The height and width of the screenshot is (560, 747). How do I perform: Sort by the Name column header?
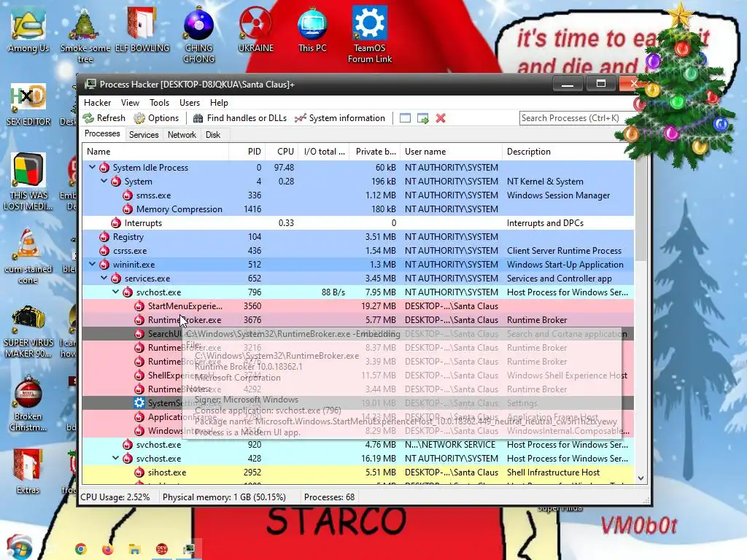click(x=155, y=152)
